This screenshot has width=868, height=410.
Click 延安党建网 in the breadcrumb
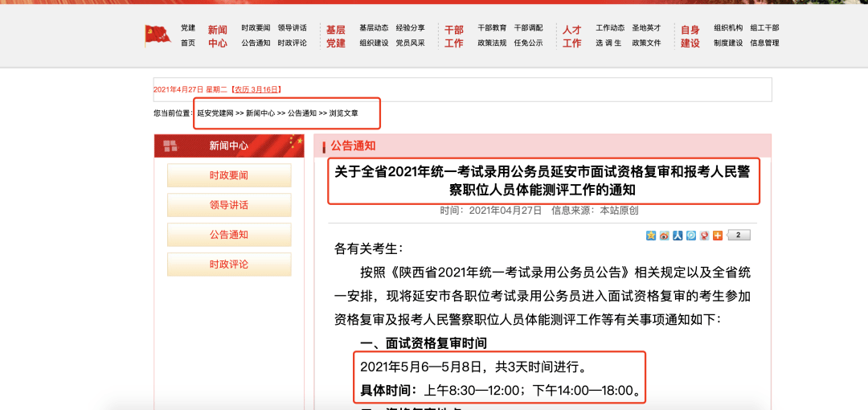(215, 113)
